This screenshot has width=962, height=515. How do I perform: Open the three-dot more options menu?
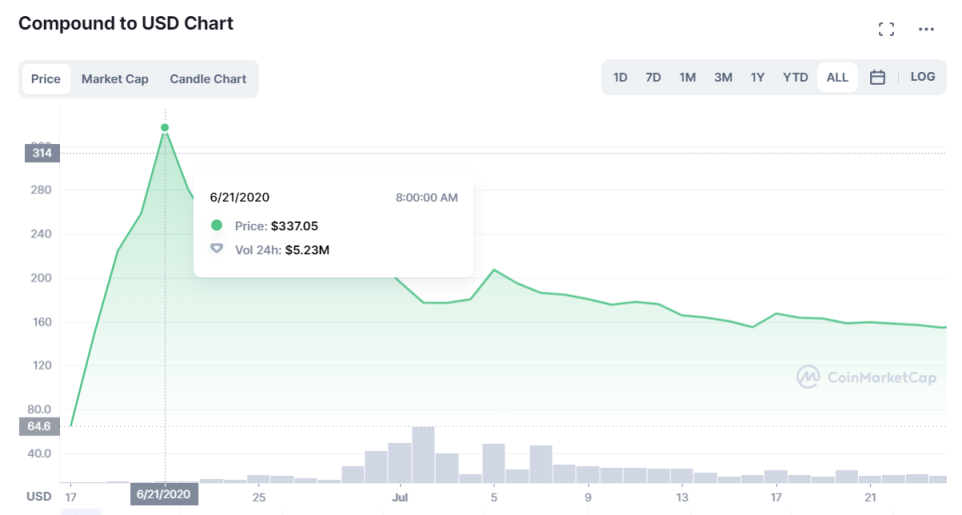click(x=926, y=29)
